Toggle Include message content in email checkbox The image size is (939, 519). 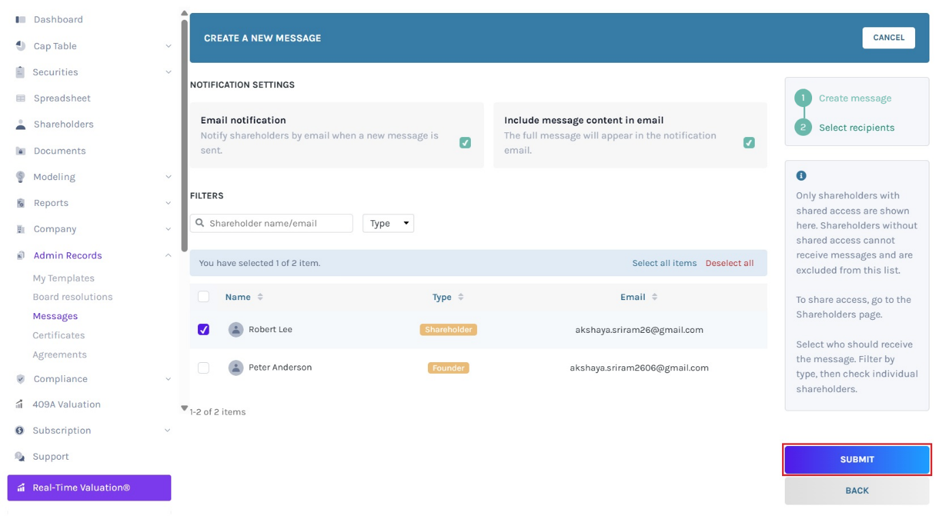(x=749, y=142)
